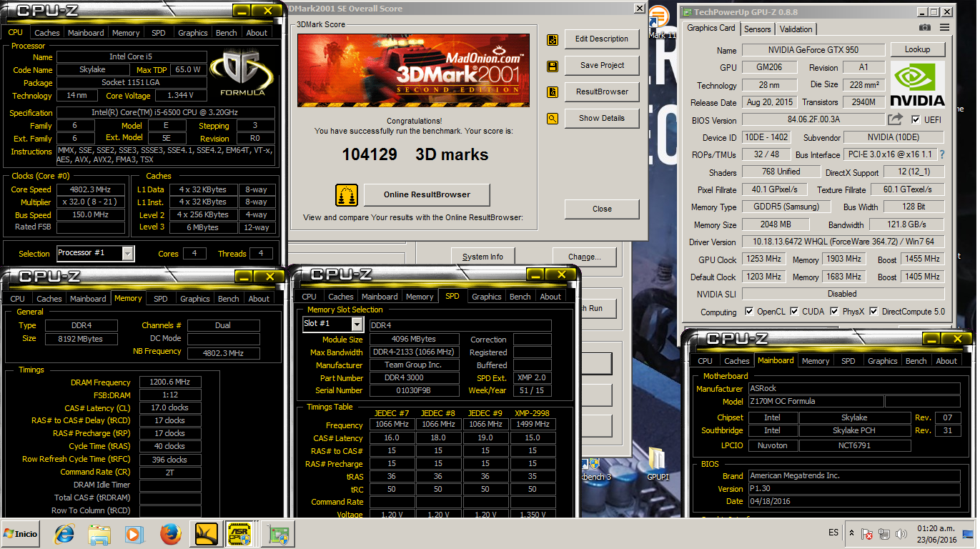Open the Inicio start button
This screenshot has height=549, width=980.
tap(21, 534)
